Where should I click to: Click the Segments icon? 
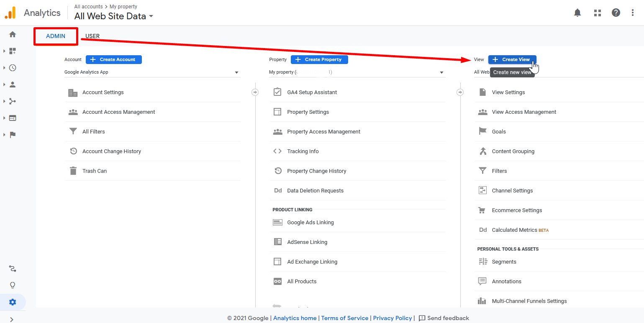click(x=483, y=261)
